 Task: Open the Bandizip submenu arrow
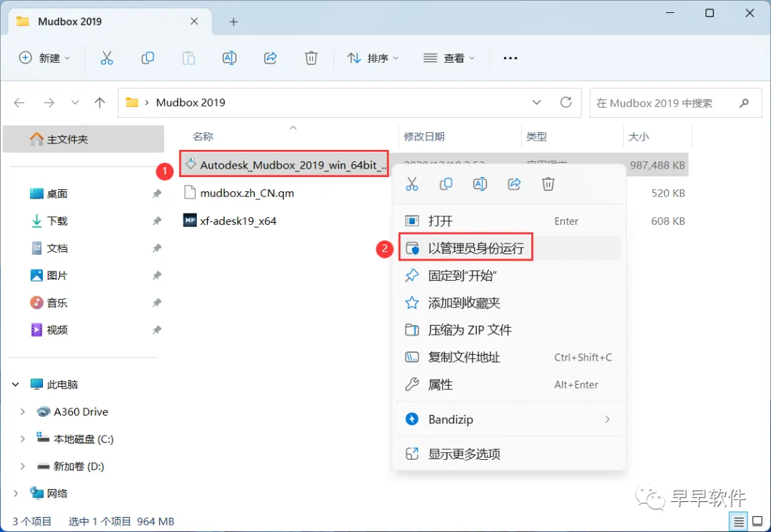608,419
